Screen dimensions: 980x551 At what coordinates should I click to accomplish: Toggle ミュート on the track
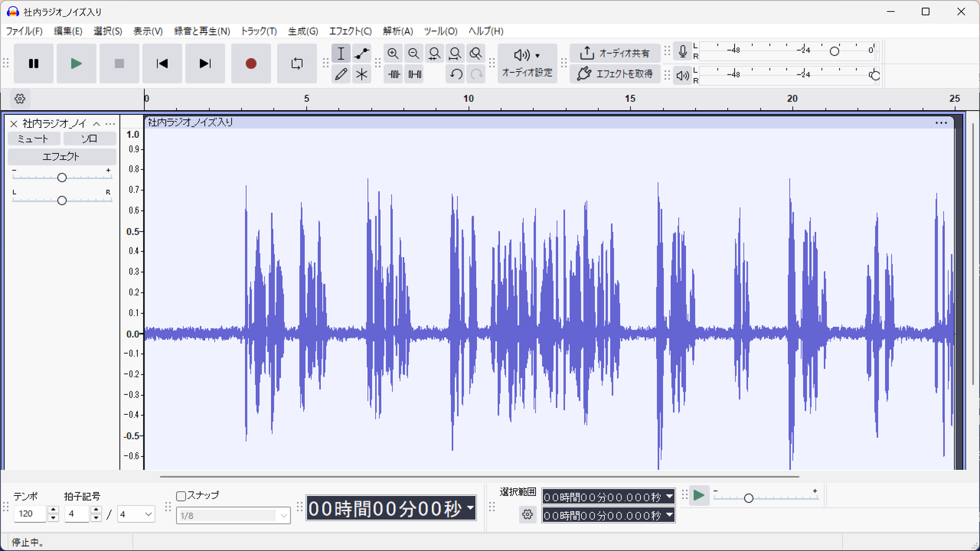click(x=34, y=139)
